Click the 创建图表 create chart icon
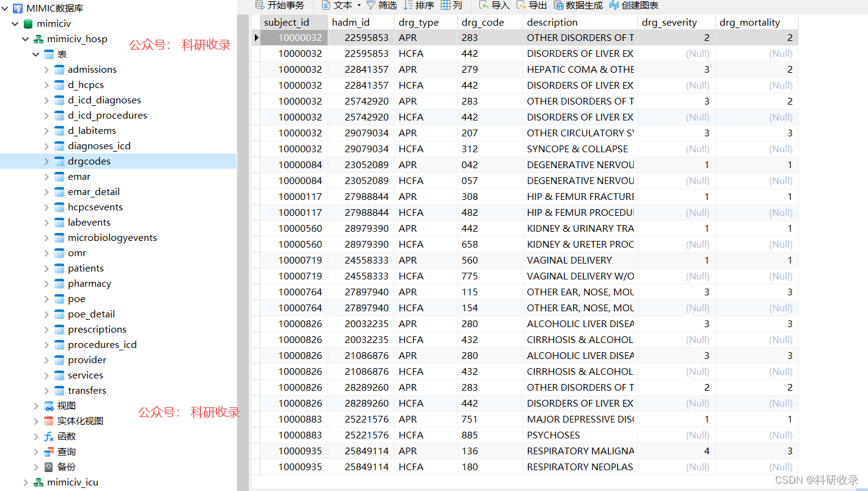Image resolution: width=868 pixels, height=491 pixels. click(614, 5)
